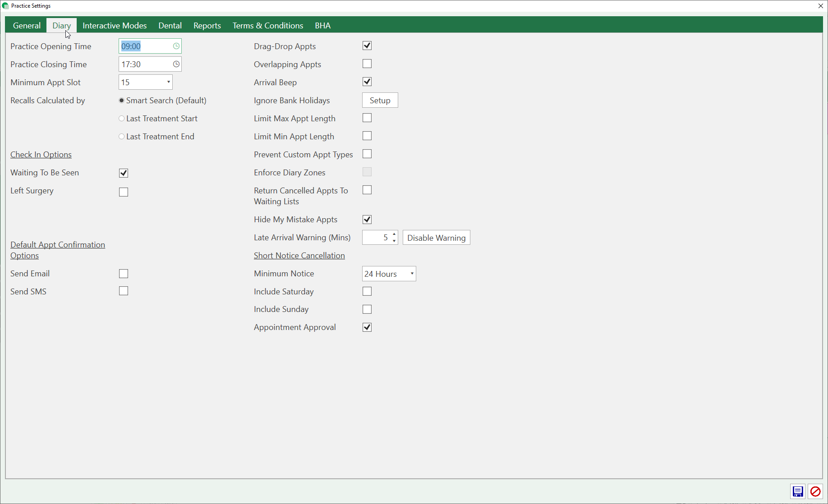Screen dimensions: 828x504
Task: Expand the Minimum Appt Slot dropdown
Action: 168,82
